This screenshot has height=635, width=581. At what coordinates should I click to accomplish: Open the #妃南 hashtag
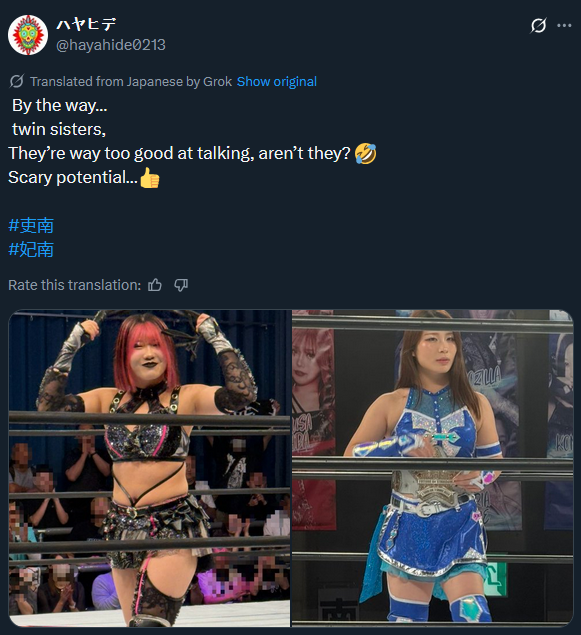click(x=31, y=249)
